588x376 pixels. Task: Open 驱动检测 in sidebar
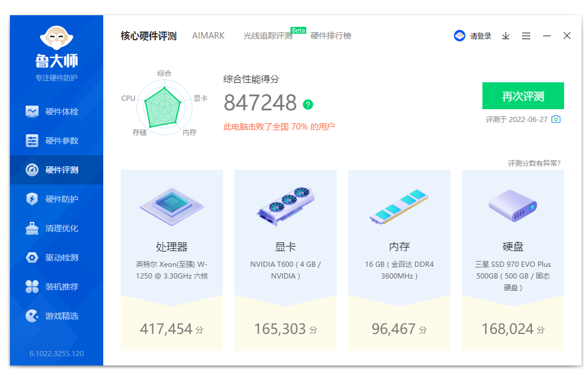tap(56, 257)
